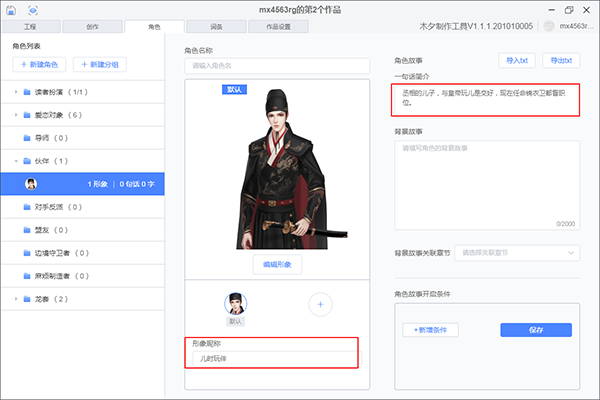600x400 pixels.
Task: Click the 新建角色 button
Action: tap(39, 65)
